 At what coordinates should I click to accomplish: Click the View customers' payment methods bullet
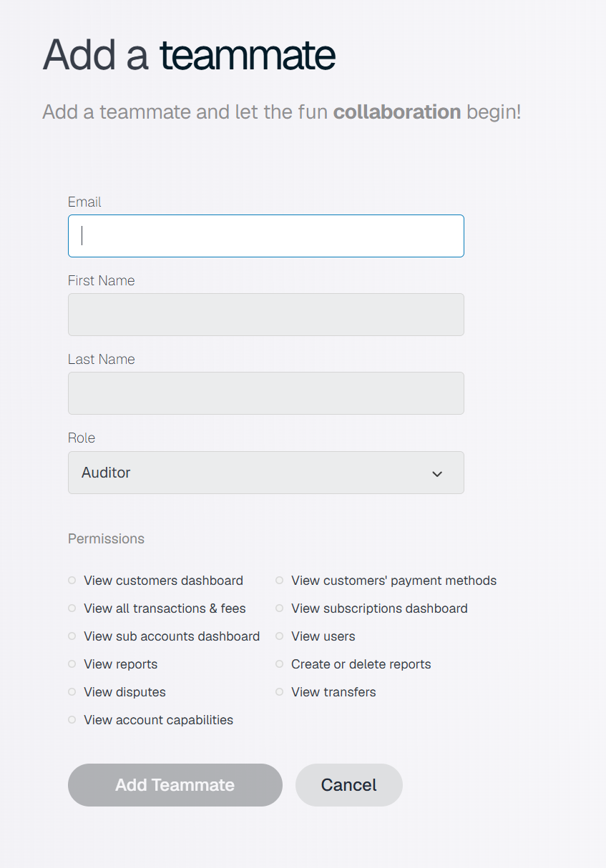(x=279, y=581)
